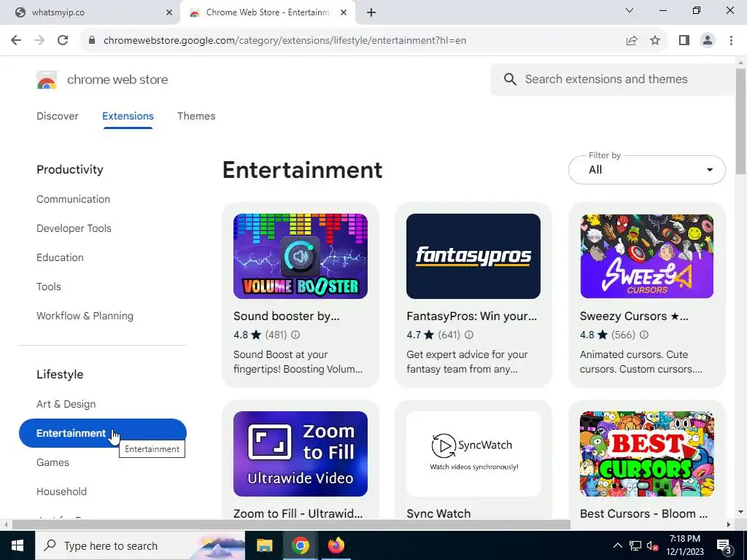Viewport: 747px width, 560px height.
Task: Reload the current page
Action: pos(63,41)
